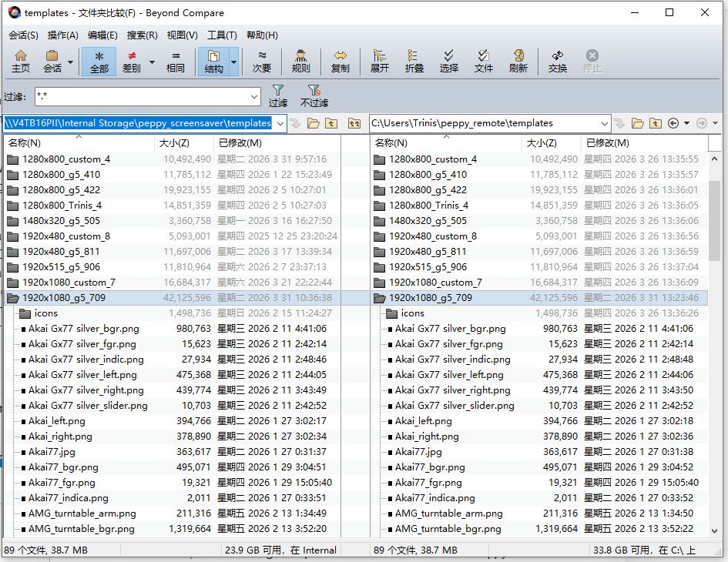Click the 折叠 (Collapse all) toolbar icon
Screen dimensions: 728x562
click(x=414, y=61)
